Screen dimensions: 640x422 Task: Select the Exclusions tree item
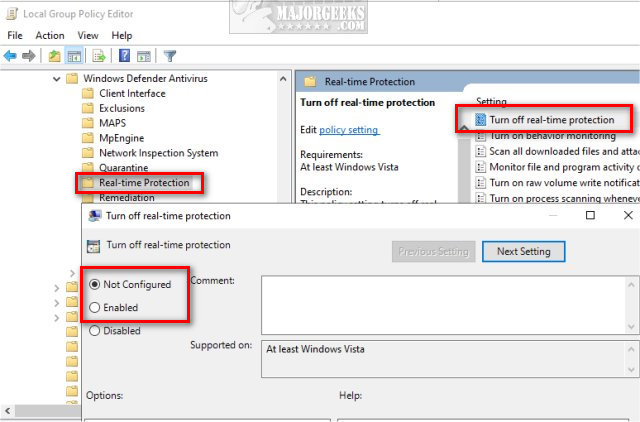point(122,108)
